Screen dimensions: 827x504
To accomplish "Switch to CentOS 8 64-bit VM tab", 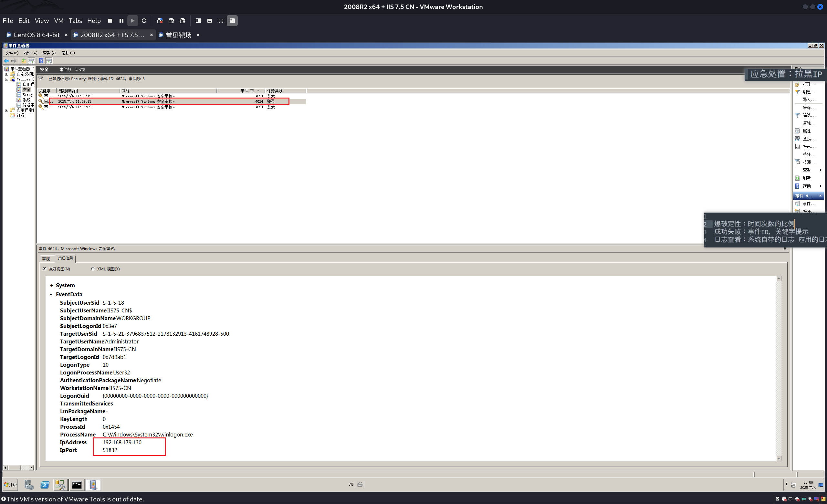I will 36,35.
